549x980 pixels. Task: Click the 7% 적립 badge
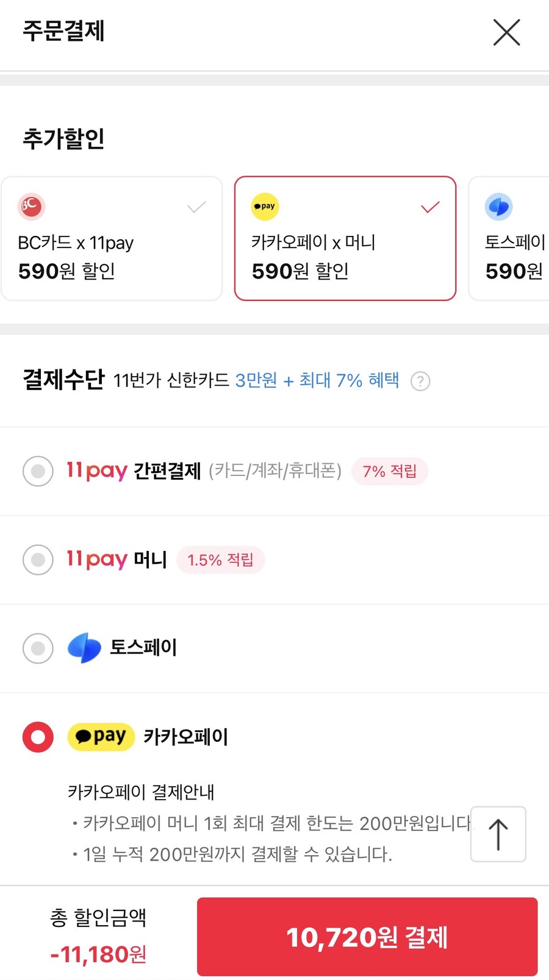tap(389, 471)
